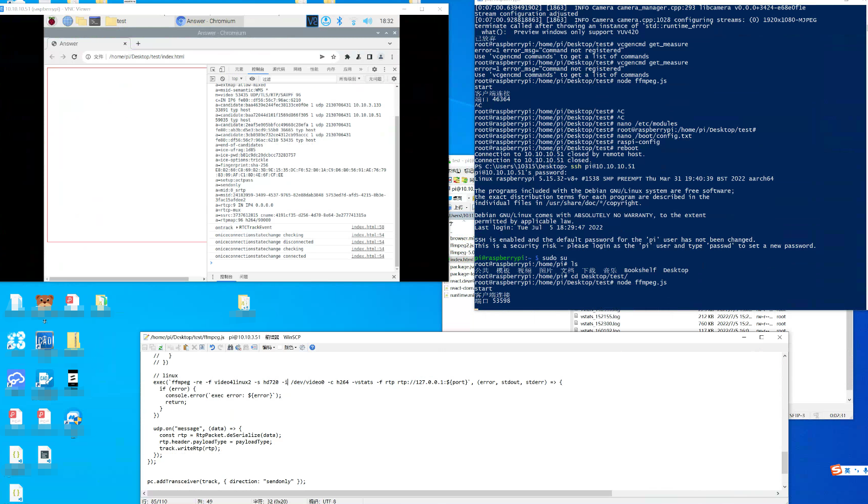This screenshot has width=868, height=504.
Task: Click the console filter input field
Action: (297, 79)
